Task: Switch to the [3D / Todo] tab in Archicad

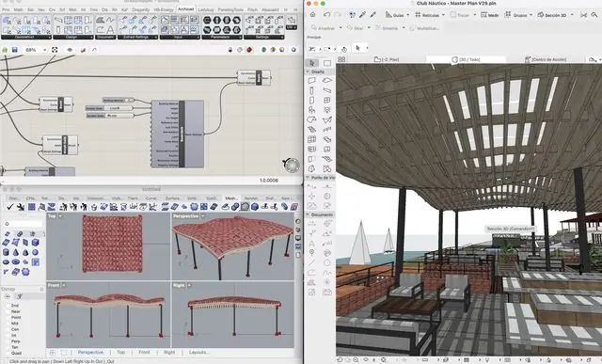Action: (467, 59)
